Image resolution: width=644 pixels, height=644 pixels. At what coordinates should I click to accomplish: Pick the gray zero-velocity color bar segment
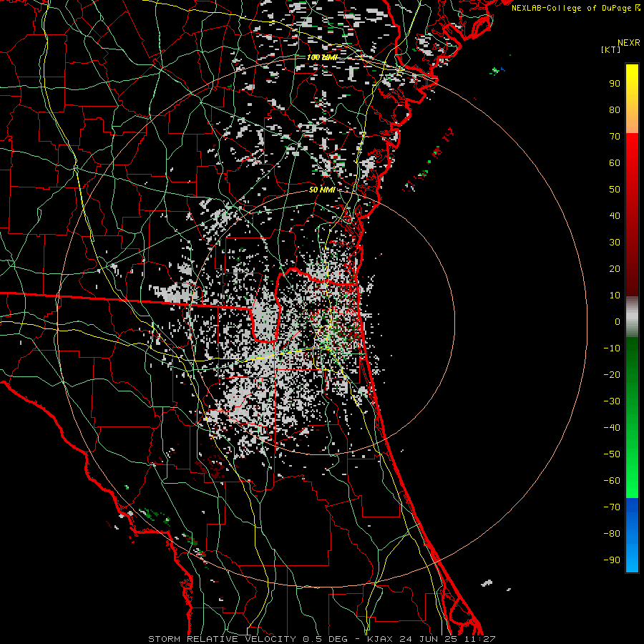pos(632,317)
